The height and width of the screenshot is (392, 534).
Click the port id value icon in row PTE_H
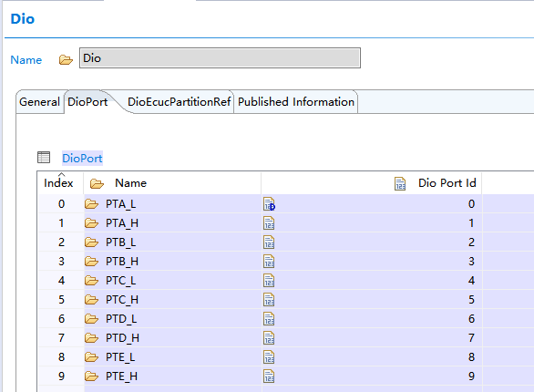pyautogui.click(x=269, y=376)
